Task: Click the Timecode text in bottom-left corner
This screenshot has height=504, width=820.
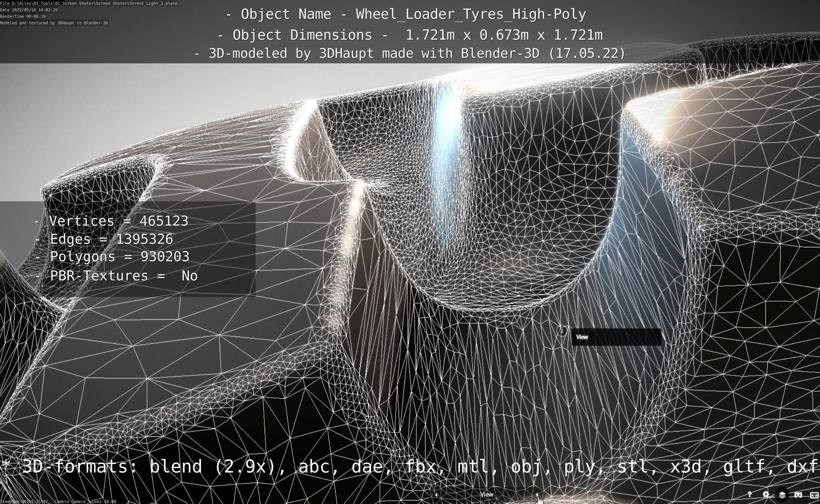Action: pyautogui.click(x=24, y=502)
